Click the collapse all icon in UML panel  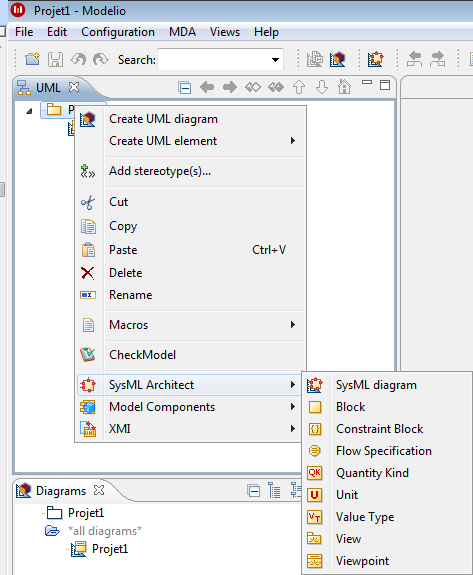[x=184, y=88]
